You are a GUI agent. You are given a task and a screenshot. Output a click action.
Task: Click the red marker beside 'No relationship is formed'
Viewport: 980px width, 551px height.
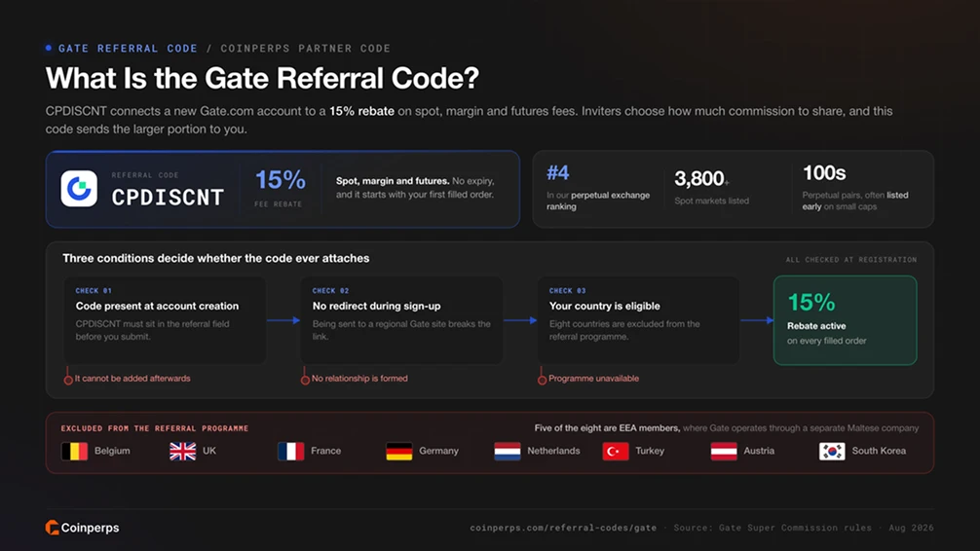(x=305, y=380)
